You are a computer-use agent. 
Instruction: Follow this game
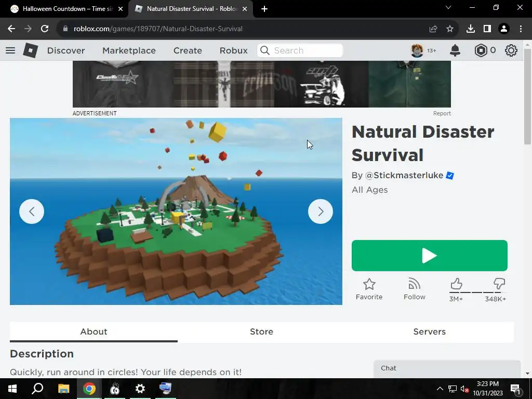(x=414, y=289)
